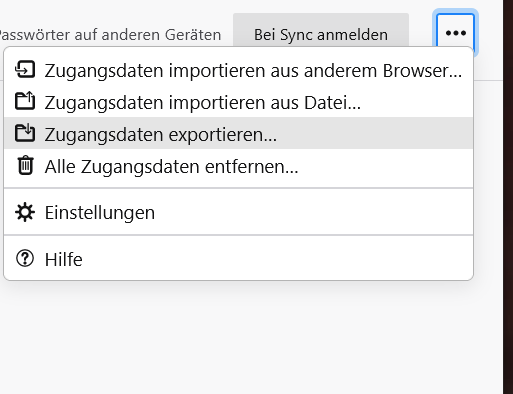This screenshot has height=394, width=513.
Task: Click the folder upload icon for Datei import
Action: coord(25,101)
